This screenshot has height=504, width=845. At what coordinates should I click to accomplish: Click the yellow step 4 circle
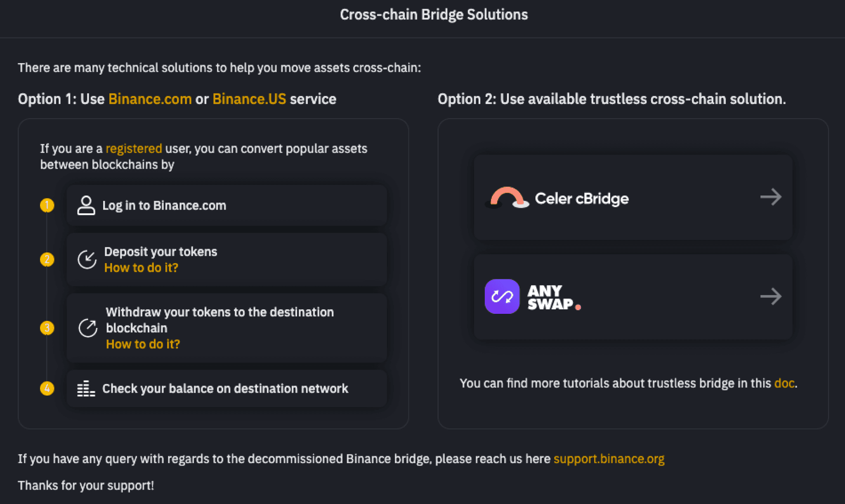[x=47, y=389]
